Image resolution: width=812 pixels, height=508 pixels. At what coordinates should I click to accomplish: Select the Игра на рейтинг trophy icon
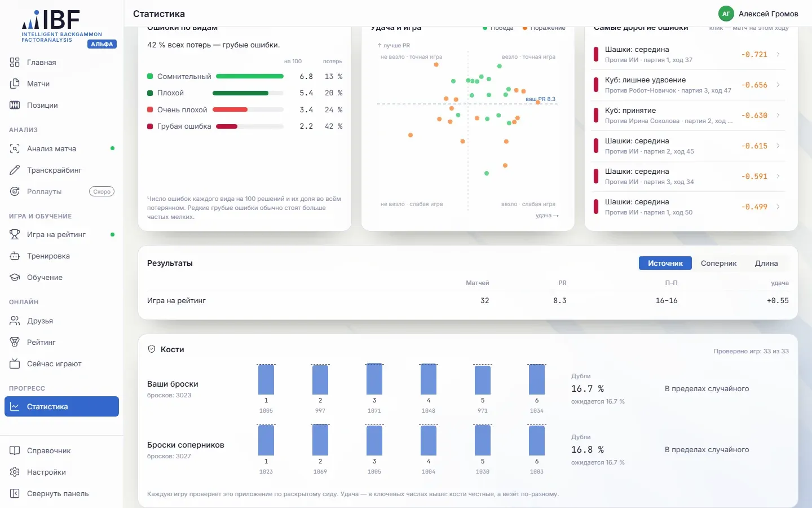click(x=15, y=234)
